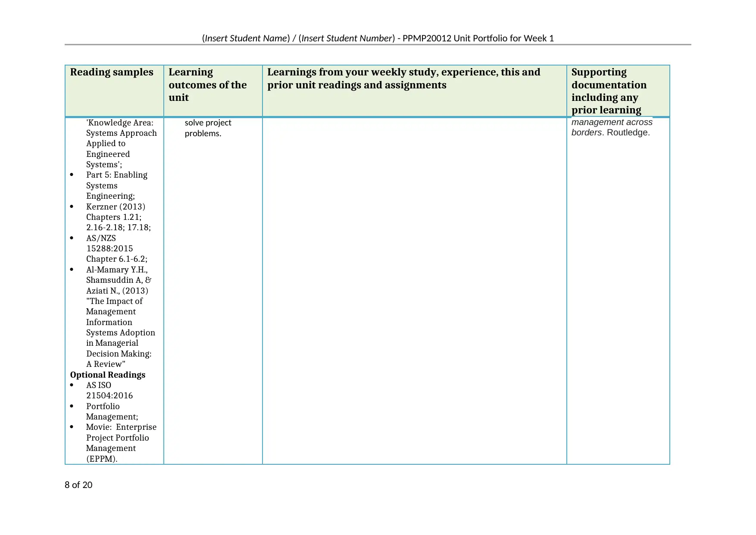Image resolution: width=756 pixels, height=535 pixels.
Task: Select the 'Learning outcomes of the unit' header
Action: click(x=208, y=84)
